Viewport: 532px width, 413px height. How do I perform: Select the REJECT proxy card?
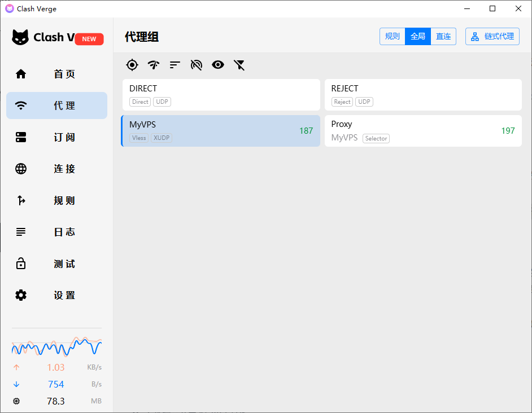423,95
